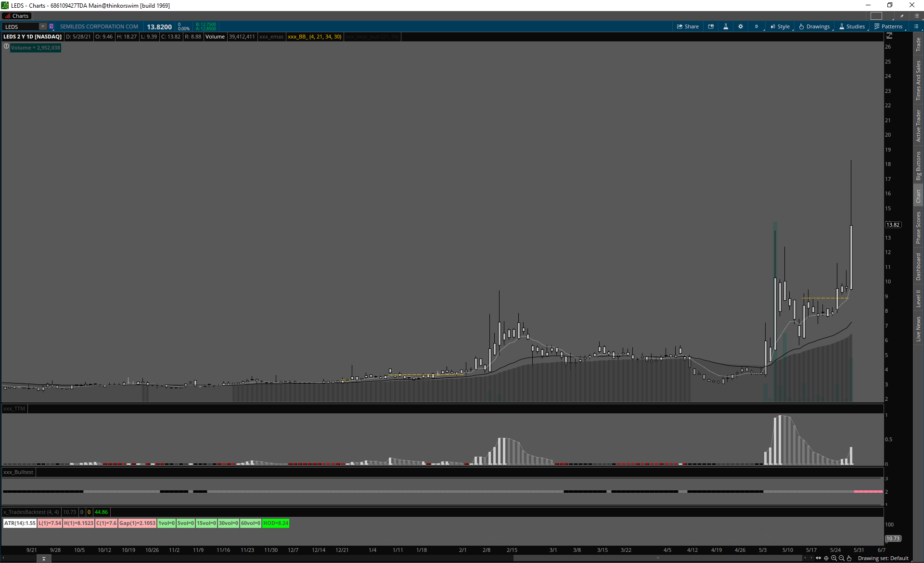Pin the chart window with pin icon
Screen dimensions: 924x563
tap(902, 16)
